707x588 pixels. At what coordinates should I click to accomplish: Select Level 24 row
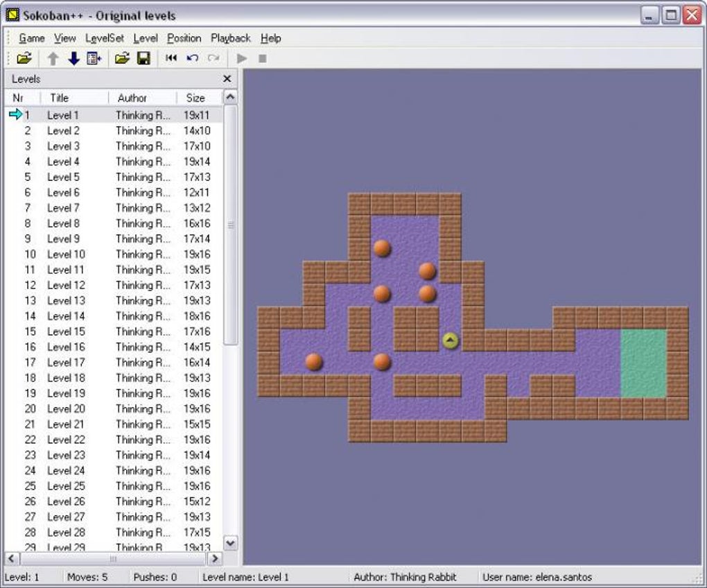tap(114, 470)
